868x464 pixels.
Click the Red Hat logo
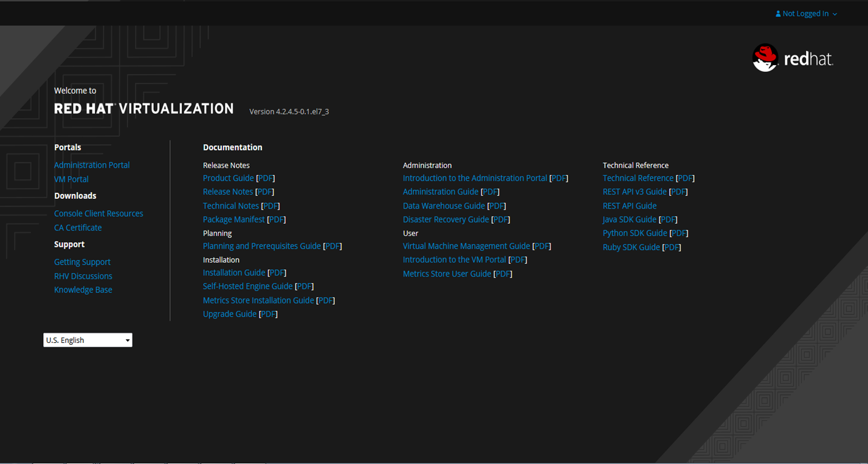tap(793, 58)
